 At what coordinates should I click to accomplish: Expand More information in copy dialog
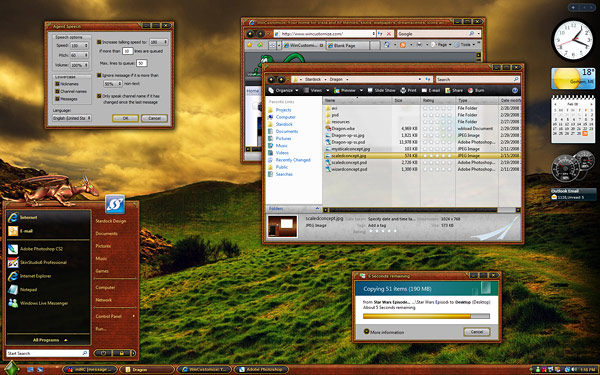click(x=383, y=332)
